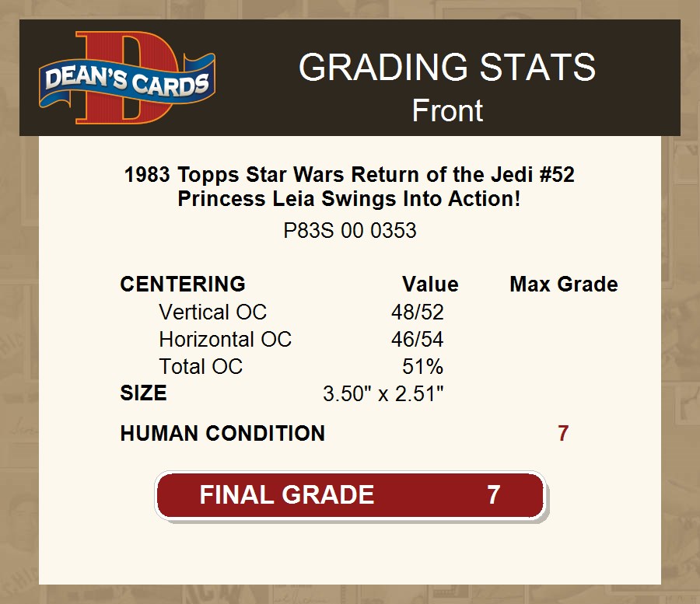Click the 46/54 horizontal centering value
700x604 pixels.
418,340
